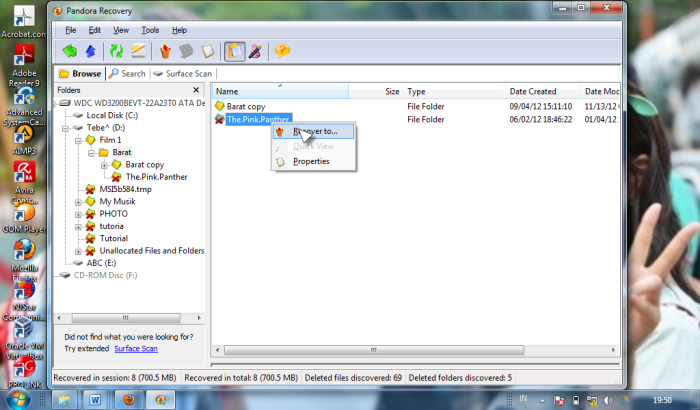This screenshot has height=410, width=700.
Task: Click the deleted icon beside The.Pink.Panther row
Action: tap(219, 119)
